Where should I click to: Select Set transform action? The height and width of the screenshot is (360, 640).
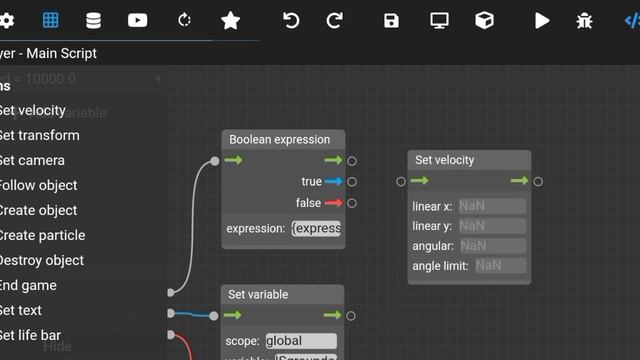[40, 136]
